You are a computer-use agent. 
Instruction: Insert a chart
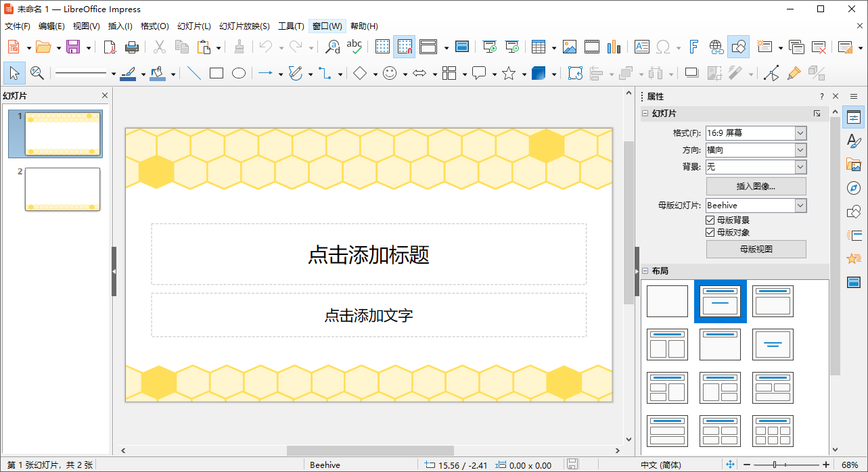[x=613, y=47]
